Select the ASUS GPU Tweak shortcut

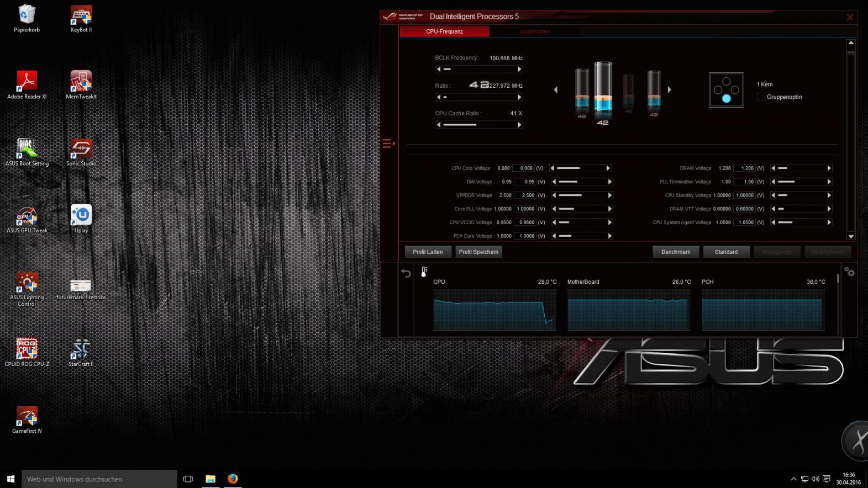tap(27, 219)
